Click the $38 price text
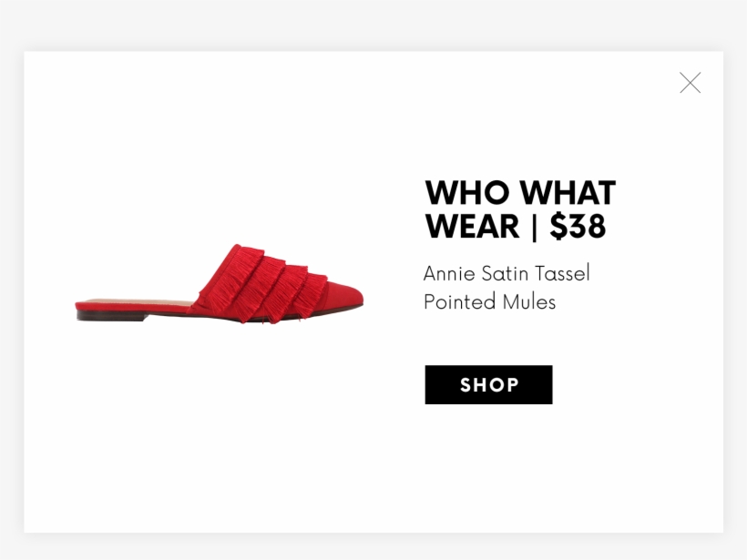The height and width of the screenshot is (560, 747). click(x=578, y=226)
